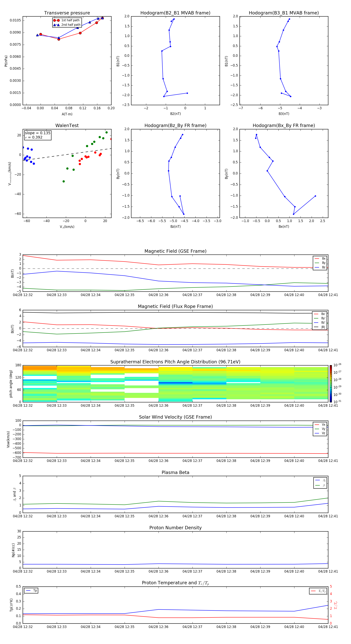Image resolution: width=351 pixels, height=644 pixels.
Task: Click the 'Vsw(km/s)' y-axis label
Action: tap(8, 439)
